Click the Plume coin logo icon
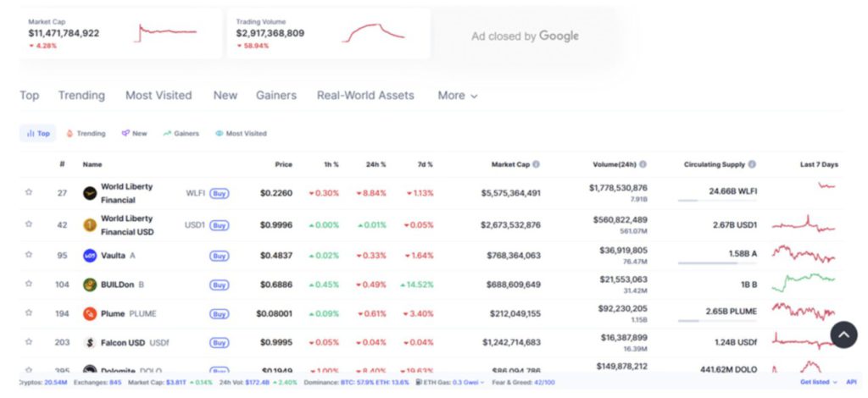Viewport: 868px width, 398px height. coord(90,314)
